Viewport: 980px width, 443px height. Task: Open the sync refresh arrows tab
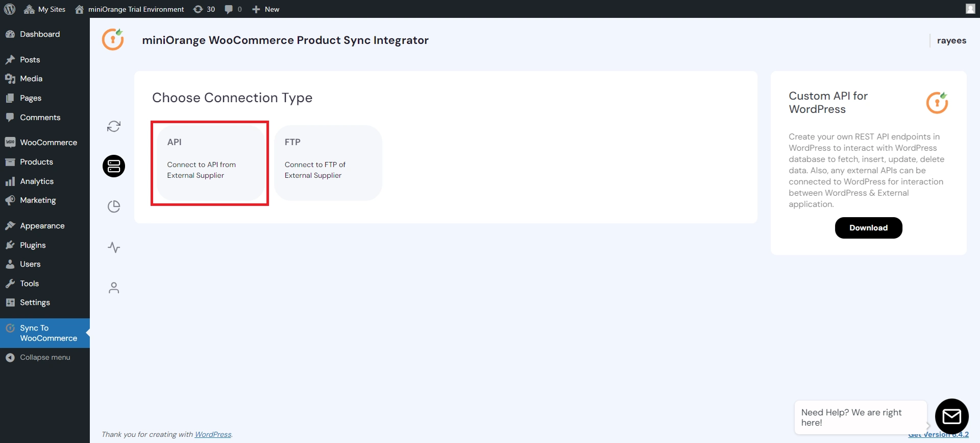coord(114,126)
